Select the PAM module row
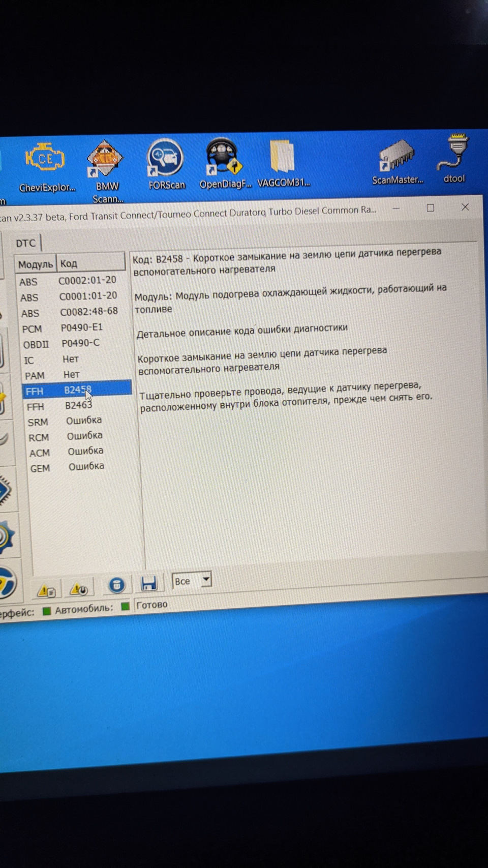This screenshot has height=868, width=488. coord(77,375)
